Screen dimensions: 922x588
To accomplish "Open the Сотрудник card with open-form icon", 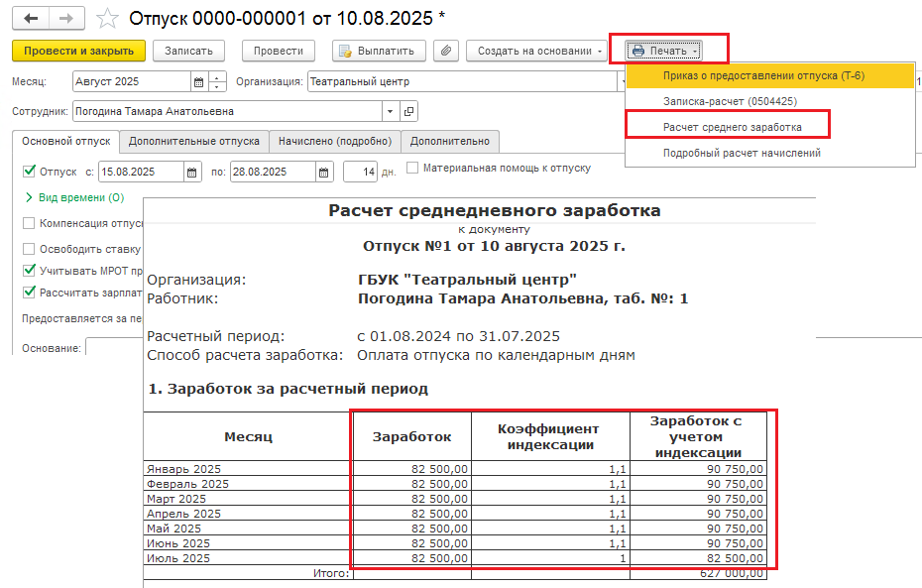I will [408, 111].
